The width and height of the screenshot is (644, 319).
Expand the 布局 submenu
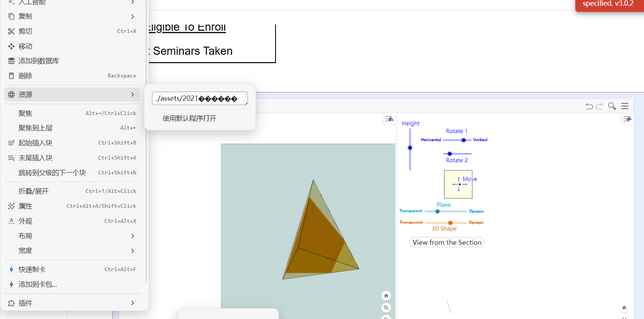[x=132, y=236]
